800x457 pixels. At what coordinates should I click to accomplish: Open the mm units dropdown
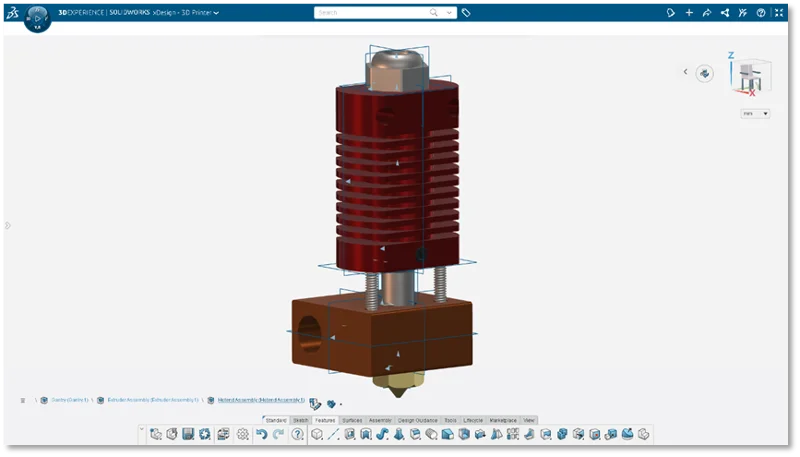coord(754,114)
